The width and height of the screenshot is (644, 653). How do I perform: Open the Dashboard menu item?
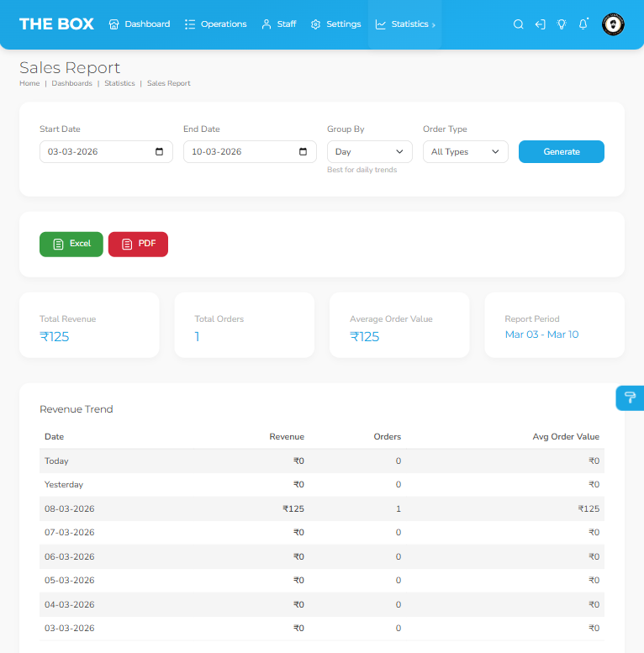point(140,24)
